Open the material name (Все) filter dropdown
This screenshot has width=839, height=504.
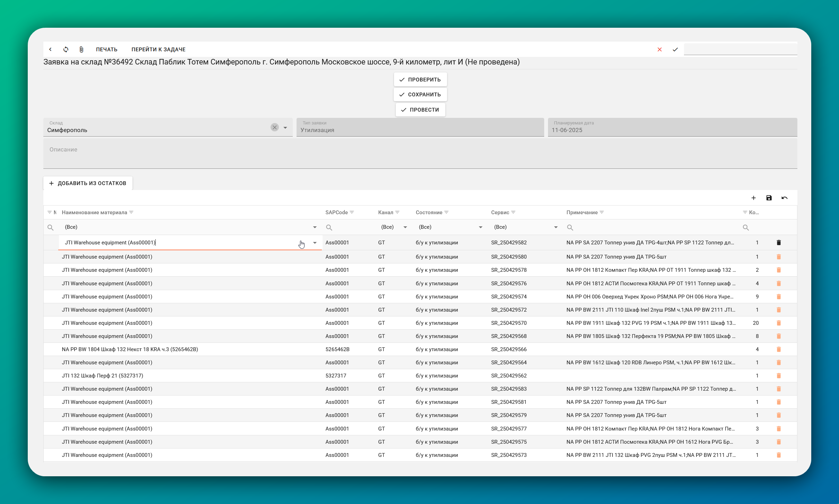click(315, 227)
